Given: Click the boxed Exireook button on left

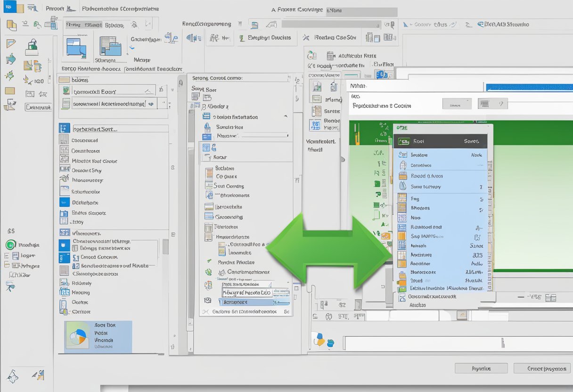Looking at the screenshot, I should (x=39, y=107).
